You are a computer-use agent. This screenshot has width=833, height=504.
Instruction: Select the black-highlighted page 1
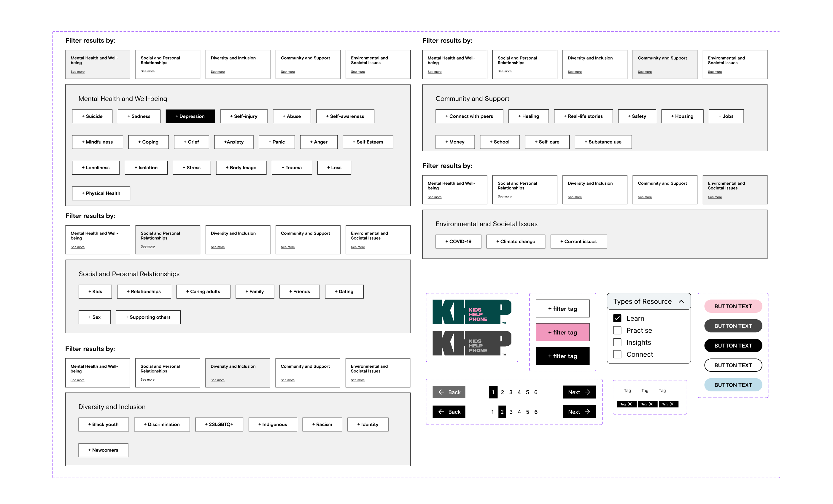493,392
